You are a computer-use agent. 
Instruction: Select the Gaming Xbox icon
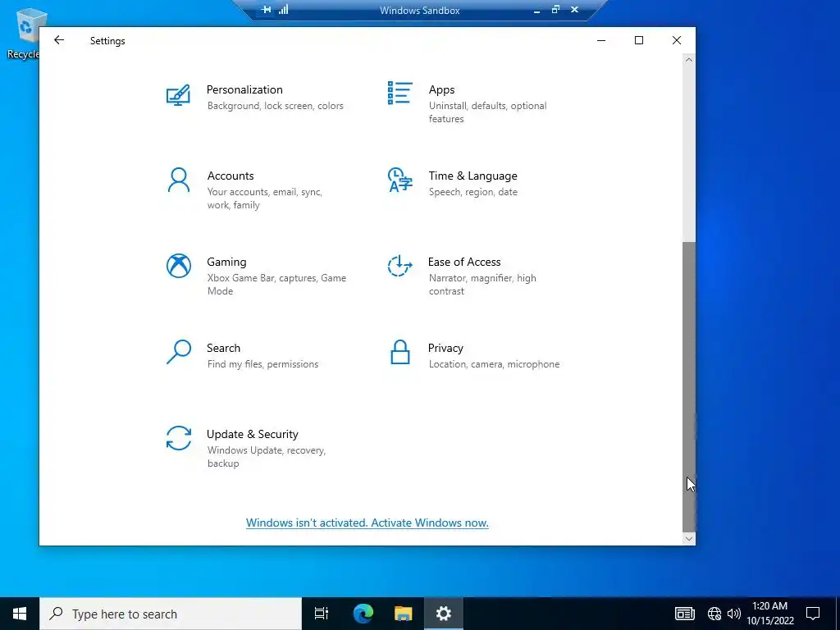(178, 266)
